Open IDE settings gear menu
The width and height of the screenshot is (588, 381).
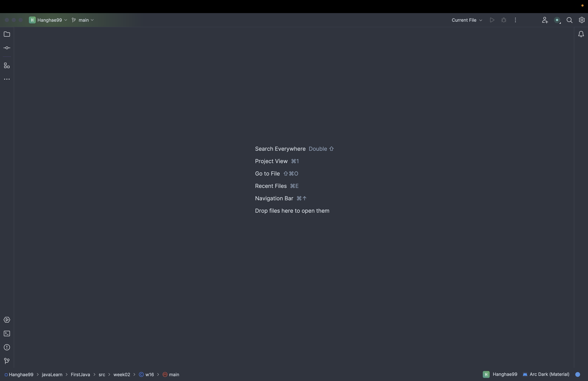click(x=582, y=20)
